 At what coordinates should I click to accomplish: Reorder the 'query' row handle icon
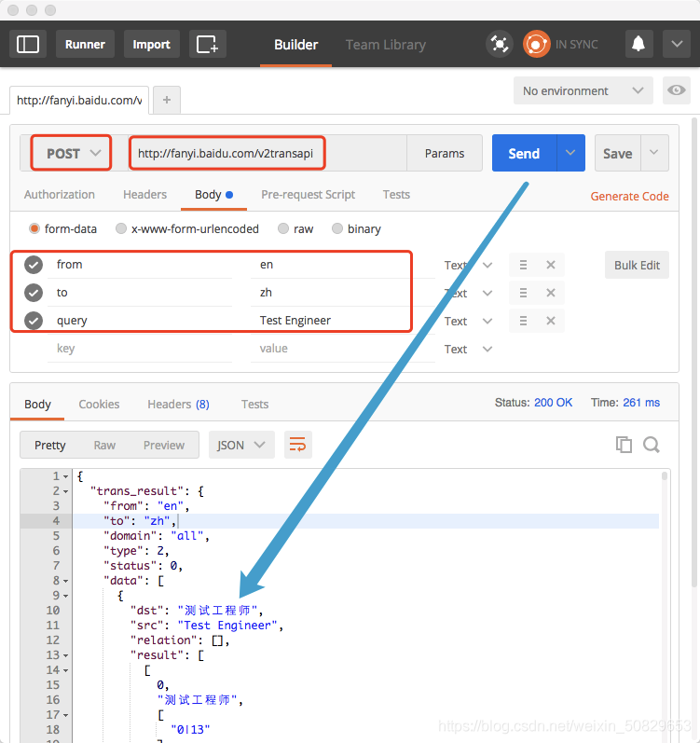[523, 321]
